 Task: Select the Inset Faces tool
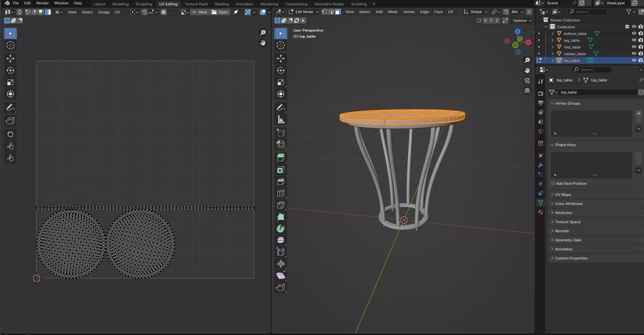[x=281, y=170]
